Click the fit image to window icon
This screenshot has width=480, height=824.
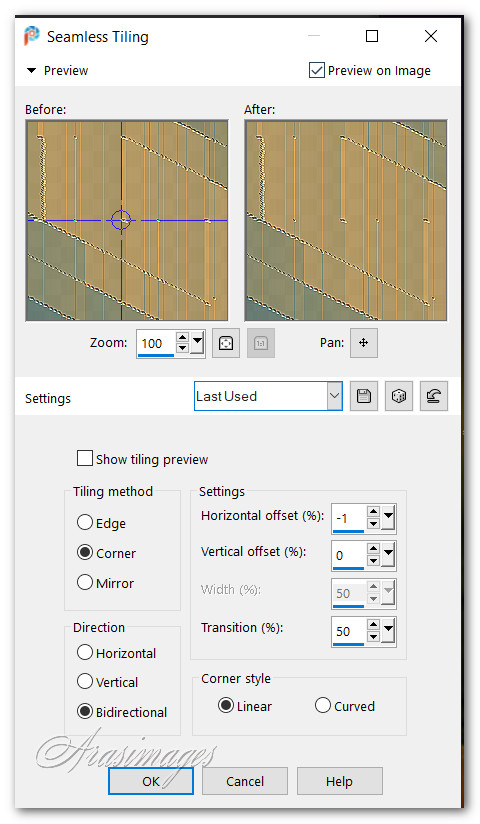[226, 343]
